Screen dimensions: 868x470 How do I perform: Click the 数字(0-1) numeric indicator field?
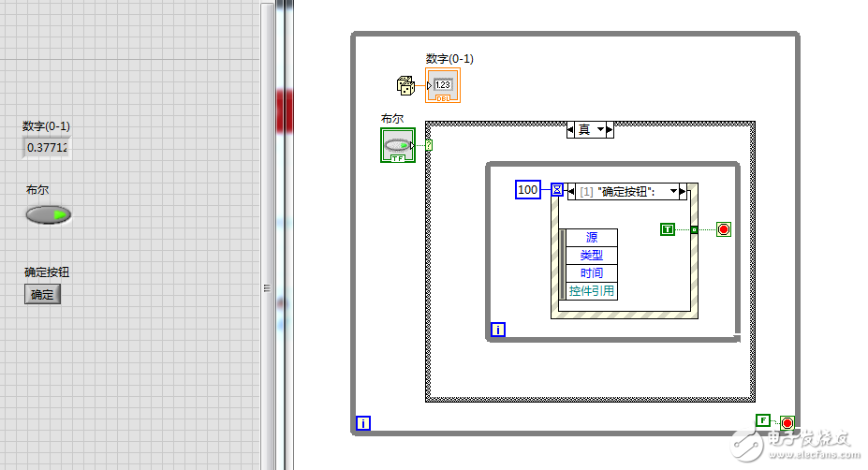pos(47,148)
